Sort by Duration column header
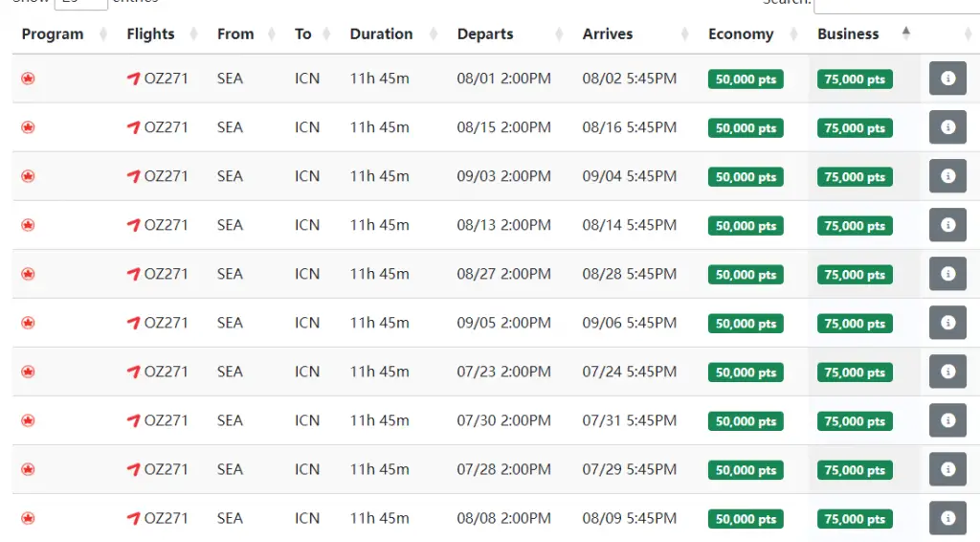The image size is (980, 542). pyautogui.click(x=381, y=34)
